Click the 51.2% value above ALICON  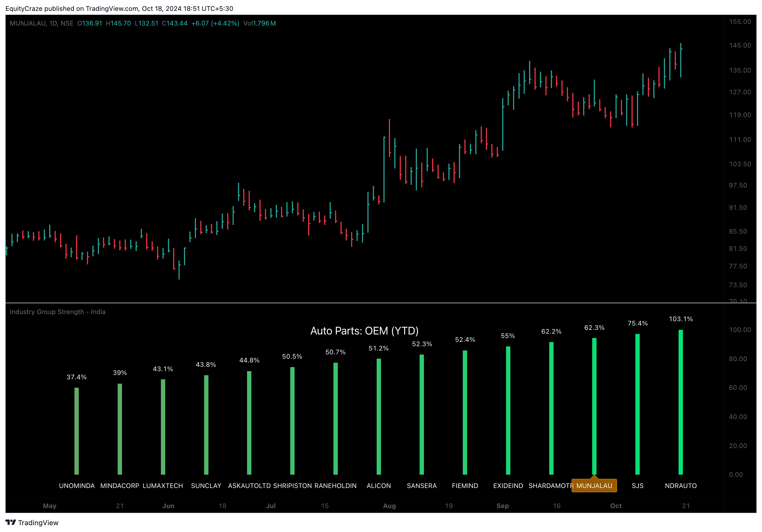point(379,348)
